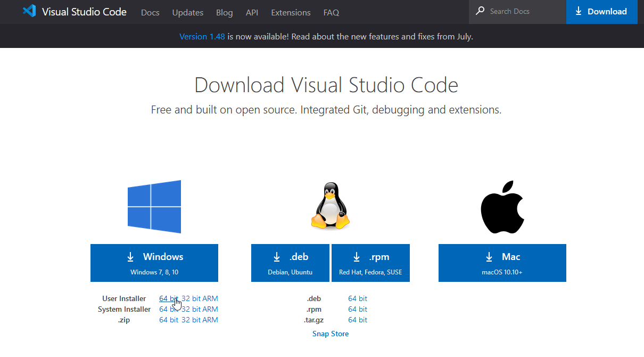Navigate to the Extensions page
Viewport: 644px width, 357px height.
coord(291,12)
